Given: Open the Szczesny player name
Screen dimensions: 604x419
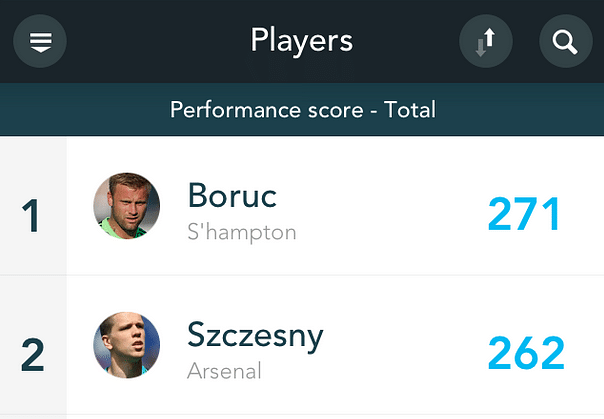Looking at the screenshot, I should 255,335.
